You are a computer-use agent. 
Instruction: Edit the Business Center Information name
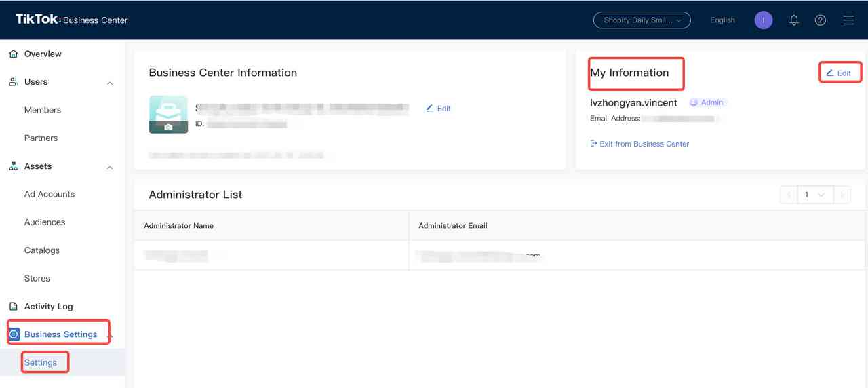coord(439,109)
